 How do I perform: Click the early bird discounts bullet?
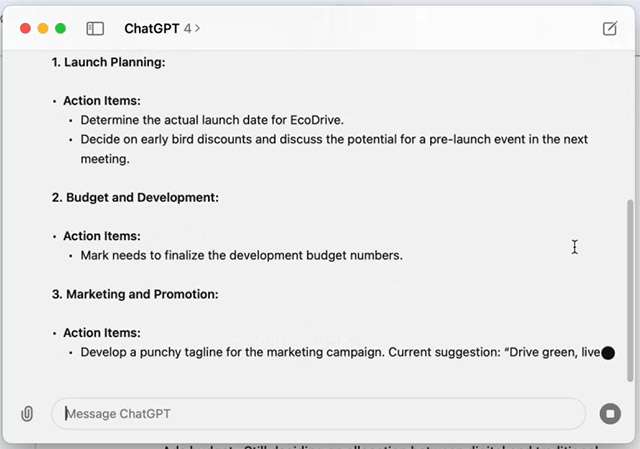(340, 139)
